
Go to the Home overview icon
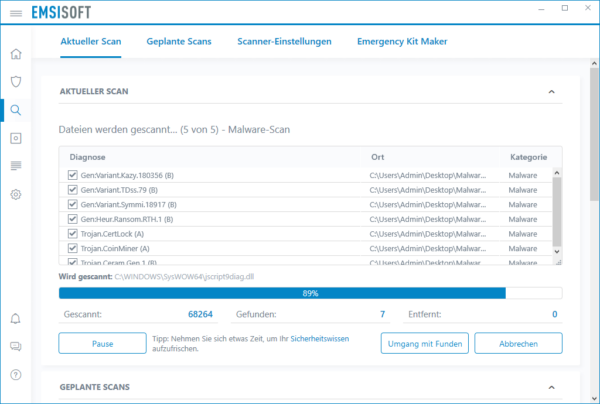16,54
